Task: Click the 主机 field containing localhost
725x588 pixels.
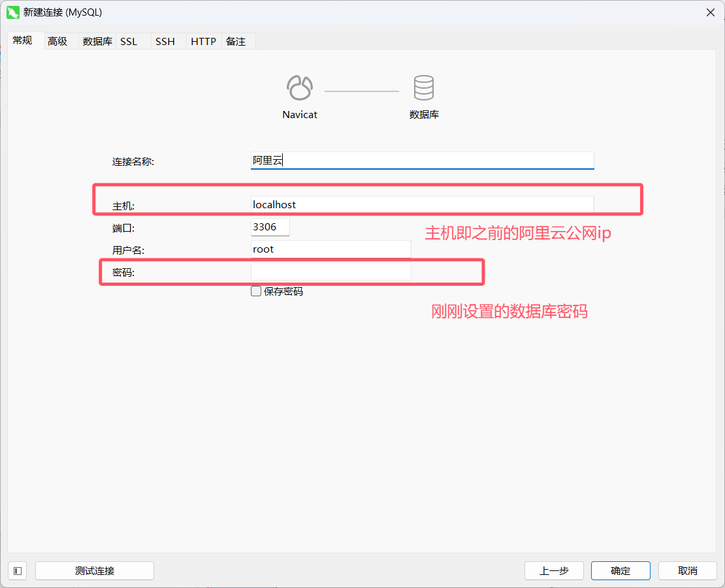Action: (422, 204)
